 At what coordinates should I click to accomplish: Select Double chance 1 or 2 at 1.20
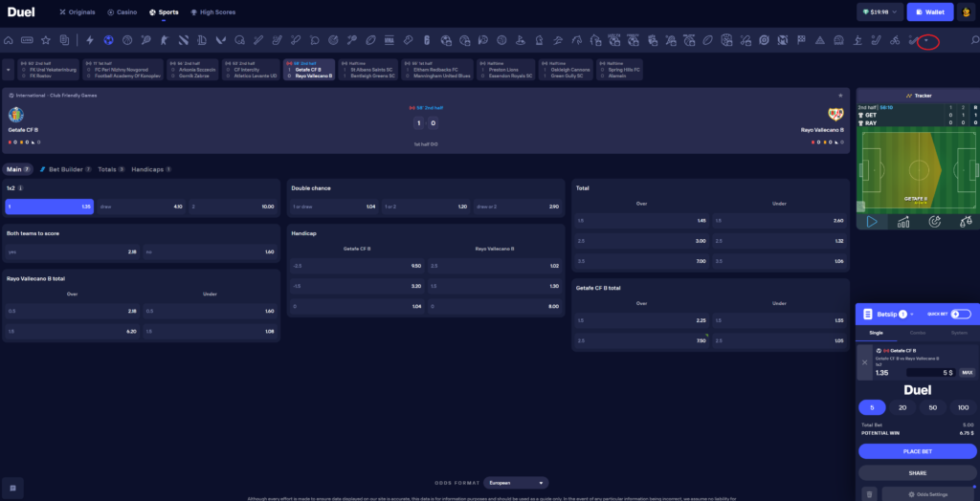click(426, 207)
